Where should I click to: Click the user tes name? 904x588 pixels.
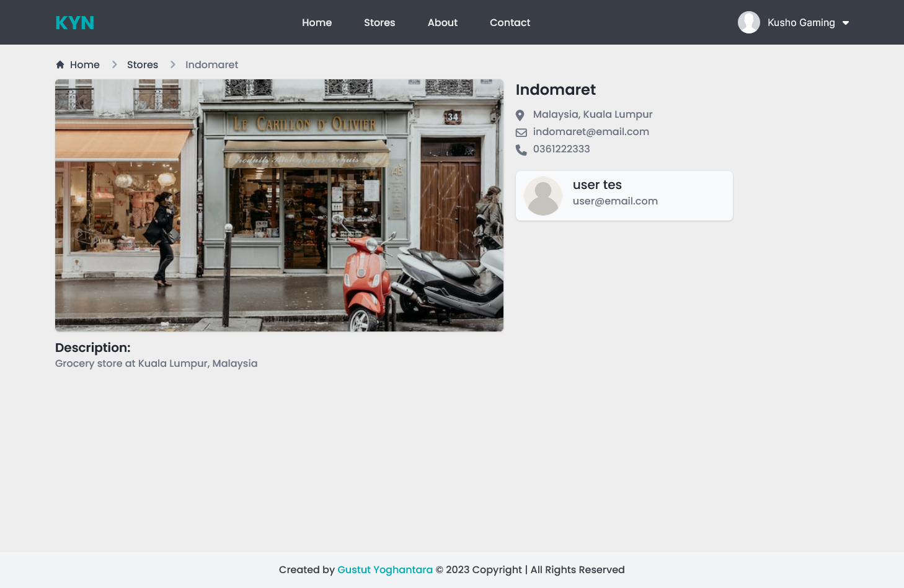tap(597, 185)
